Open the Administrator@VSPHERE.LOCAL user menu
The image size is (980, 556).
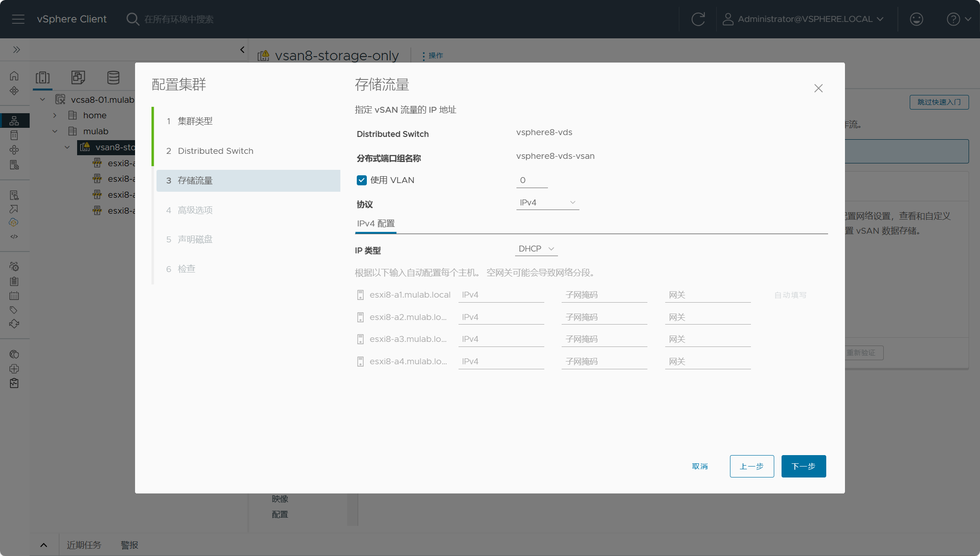(803, 19)
